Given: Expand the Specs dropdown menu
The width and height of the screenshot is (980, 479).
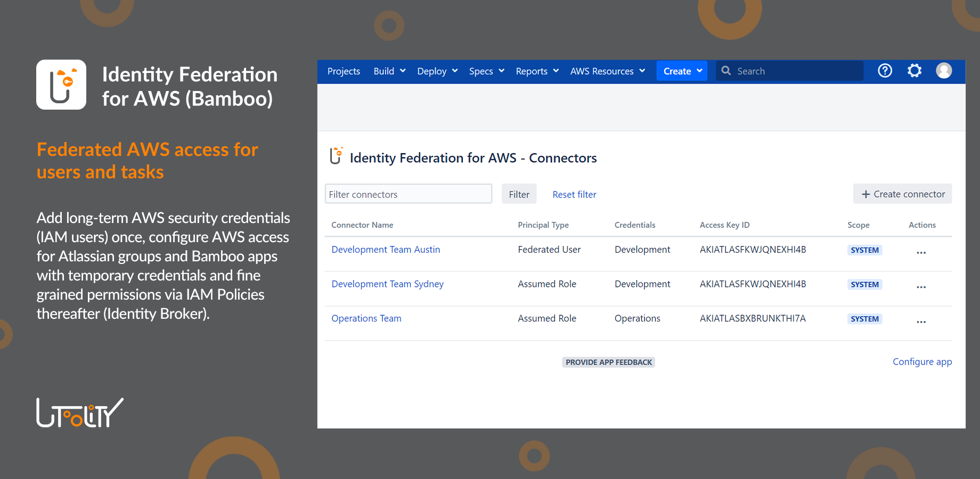Looking at the screenshot, I should click(x=487, y=71).
